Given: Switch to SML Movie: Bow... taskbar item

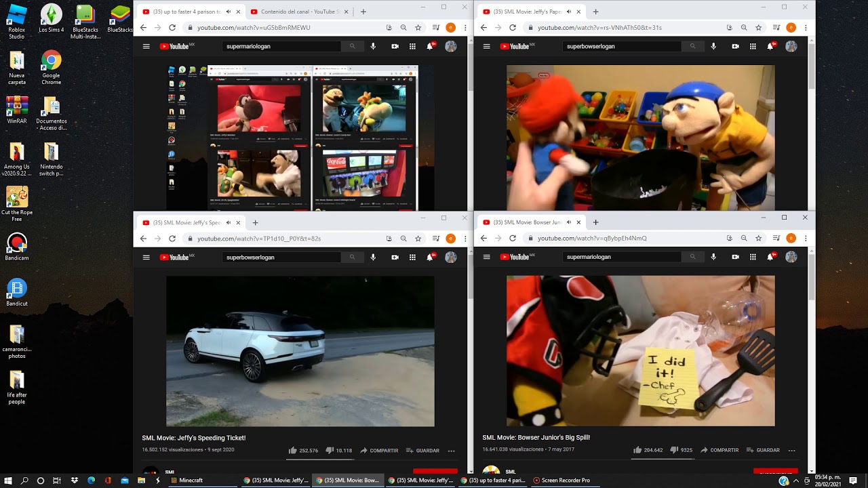Looking at the screenshot, I should [x=348, y=481].
